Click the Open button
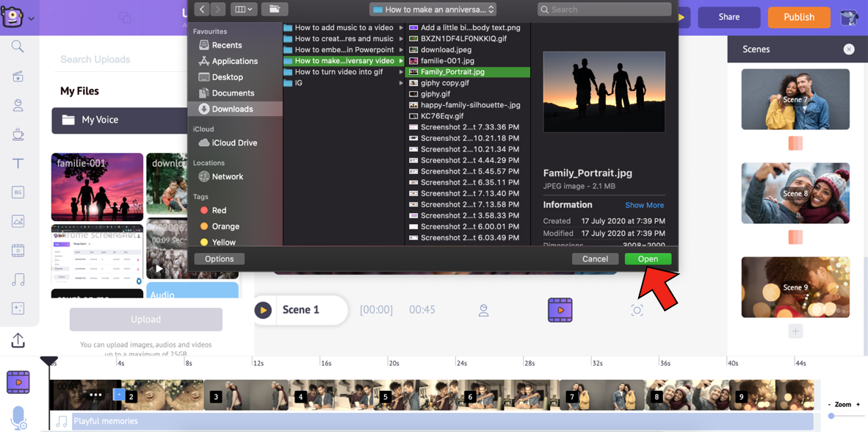Screen dimensions: 868x432 tap(647, 259)
